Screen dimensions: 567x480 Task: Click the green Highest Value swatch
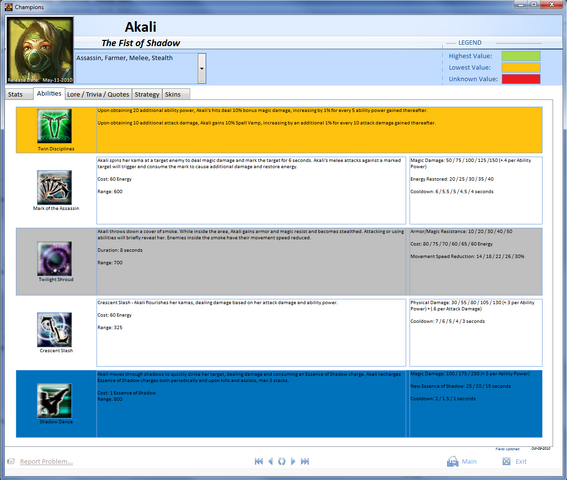(x=521, y=56)
